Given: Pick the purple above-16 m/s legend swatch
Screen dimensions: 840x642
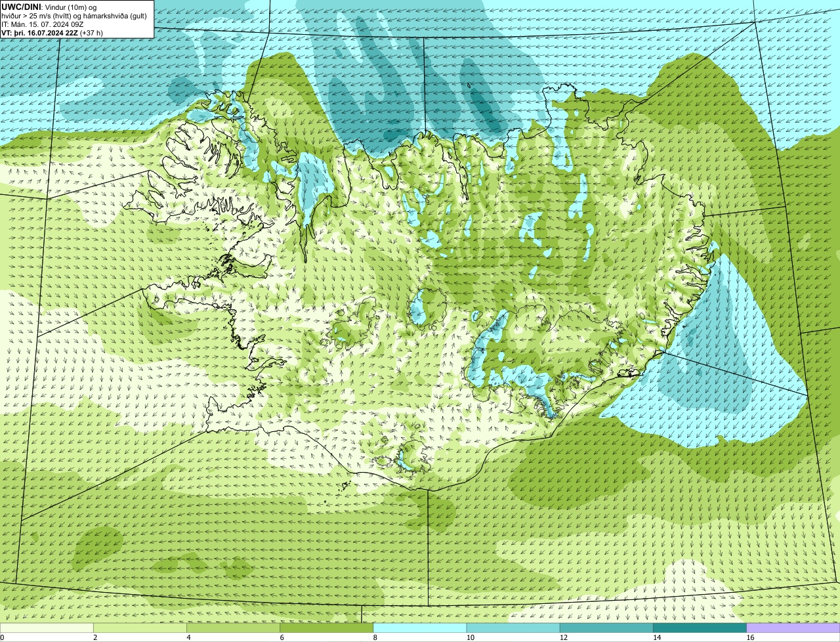Looking at the screenshot, I should (793, 628).
